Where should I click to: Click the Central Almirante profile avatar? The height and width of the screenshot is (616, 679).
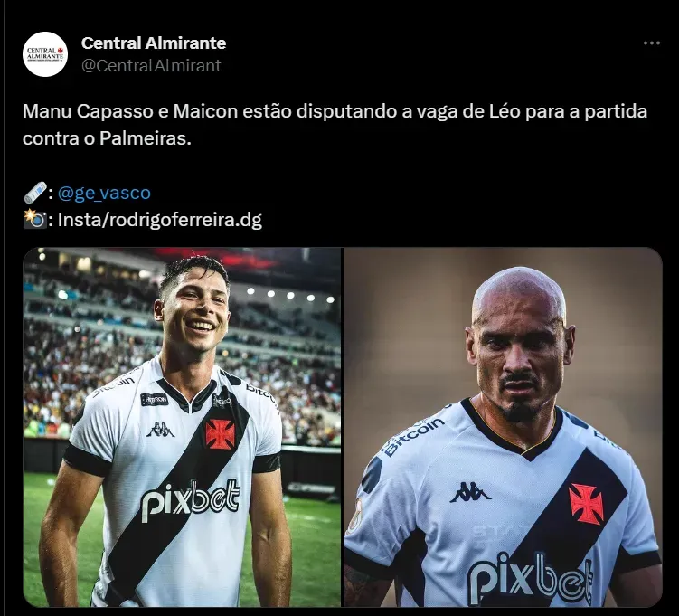pos(45,54)
